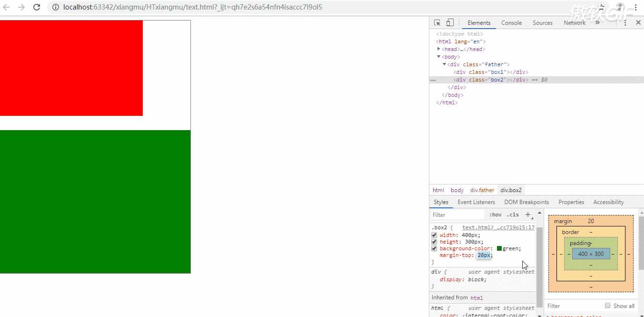Select the closing </html> tag line
The width and height of the screenshot is (644, 317).
(447, 102)
